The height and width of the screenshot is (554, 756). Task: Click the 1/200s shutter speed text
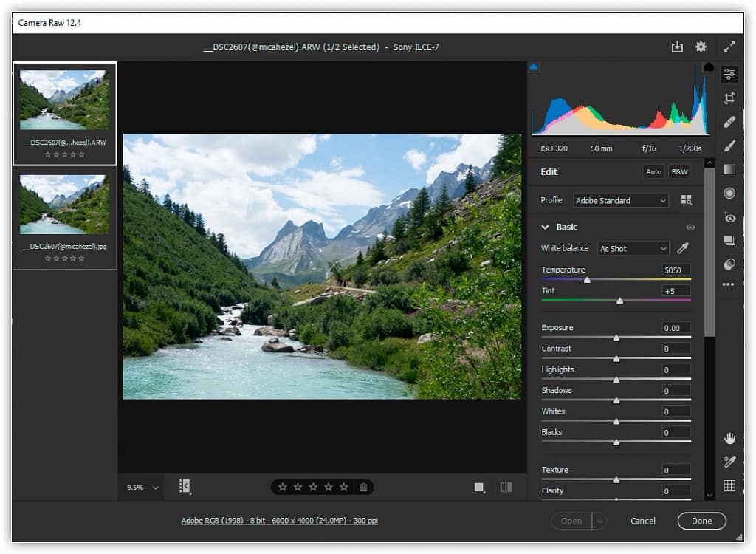(690, 148)
